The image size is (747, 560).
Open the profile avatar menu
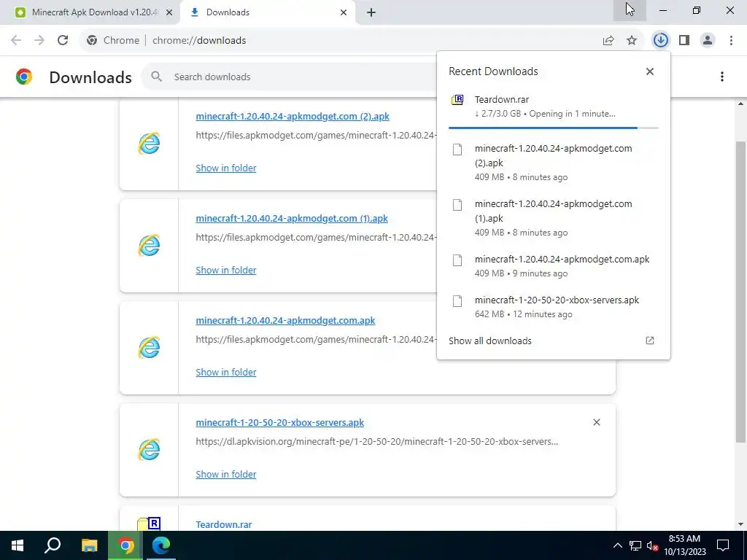click(708, 41)
